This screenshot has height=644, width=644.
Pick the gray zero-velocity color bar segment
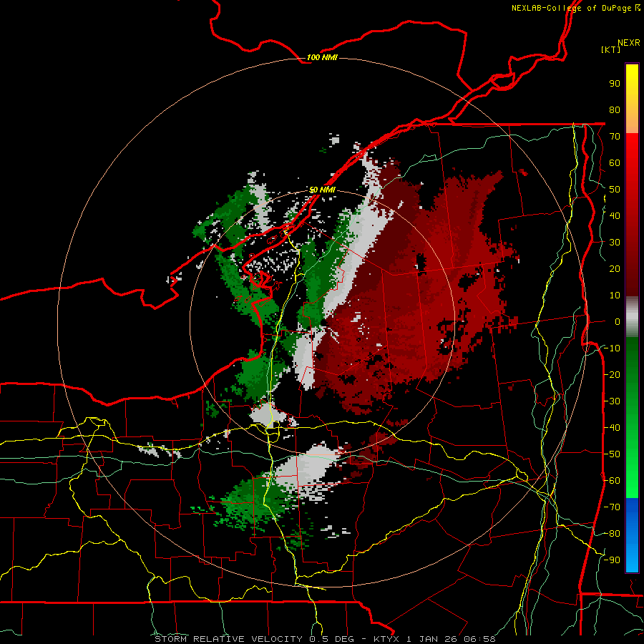(632, 317)
